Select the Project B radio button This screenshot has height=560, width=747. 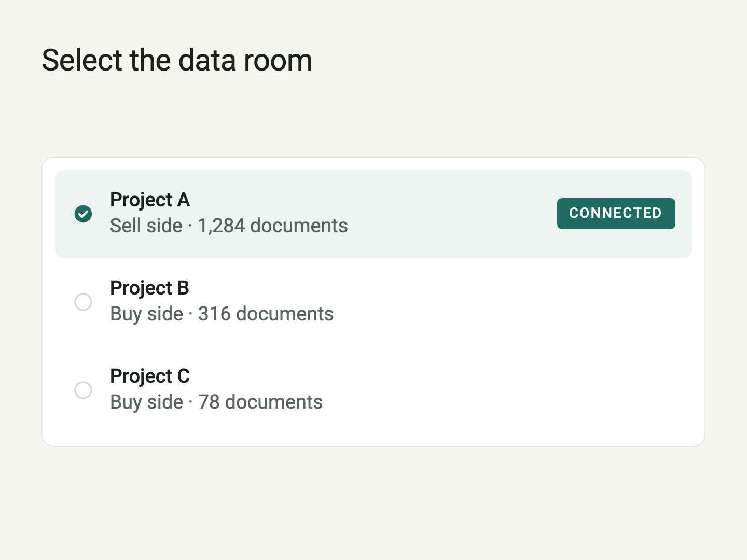point(83,302)
